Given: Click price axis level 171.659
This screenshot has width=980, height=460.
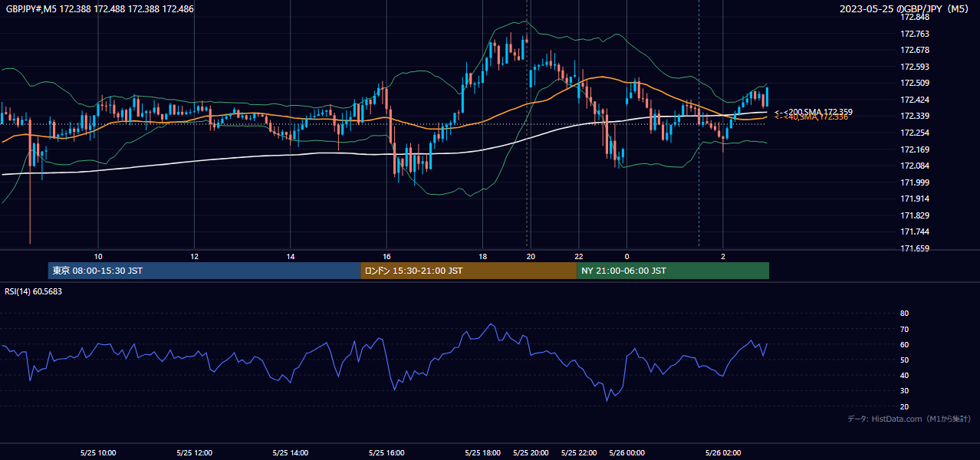Looking at the screenshot, I should (914, 248).
